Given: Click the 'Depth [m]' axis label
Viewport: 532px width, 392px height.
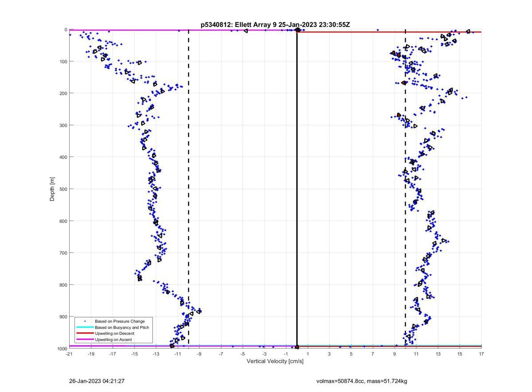Looking at the screenshot, I should pyautogui.click(x=52, y=189).
